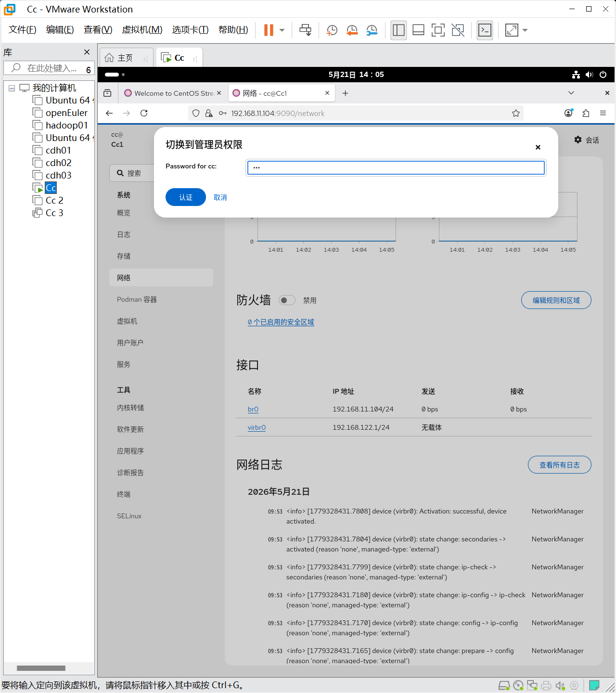Viewport: 616px width, 693px height.
Task: Open the 文件(F) menu
Action: coord(23,30)
